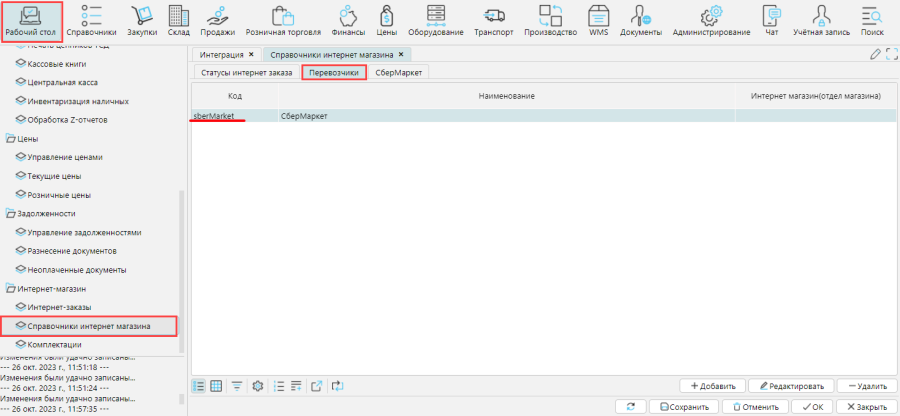Screen dimensions: 900x416
Task: Click the left navigation panel scrollbar
Action: point(181,270)
